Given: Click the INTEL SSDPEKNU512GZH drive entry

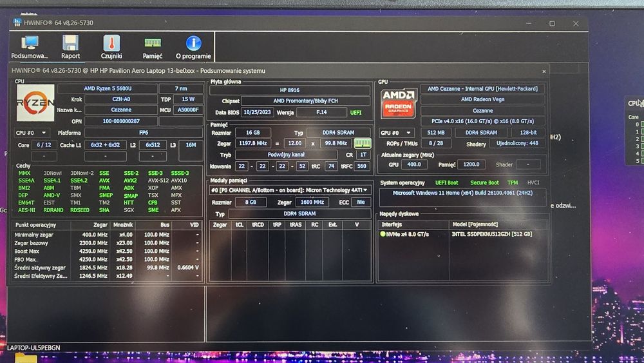Looking at the screenshot, I should [x=491, y=234].
